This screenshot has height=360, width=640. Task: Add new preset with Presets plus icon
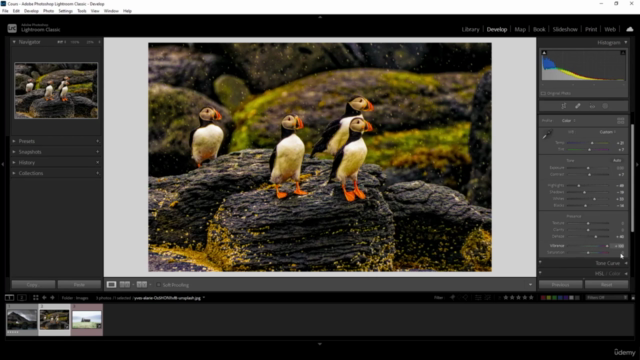coord(98,141)
